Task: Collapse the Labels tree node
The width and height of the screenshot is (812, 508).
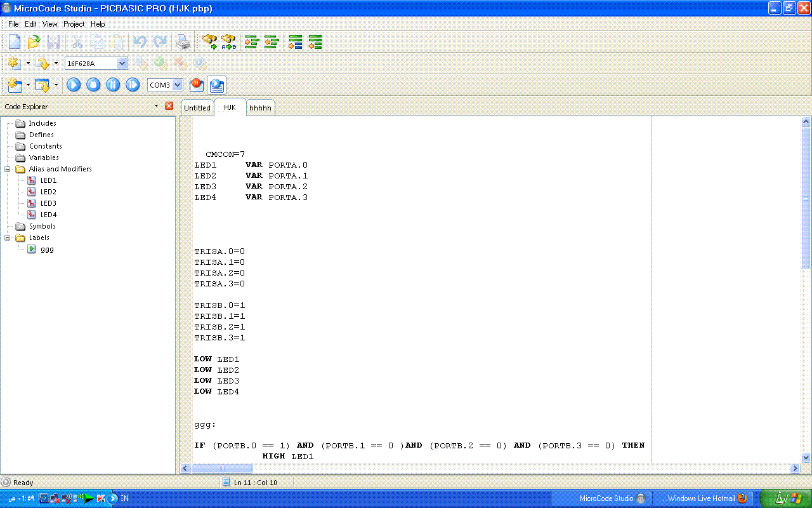Action: point(8,237)
